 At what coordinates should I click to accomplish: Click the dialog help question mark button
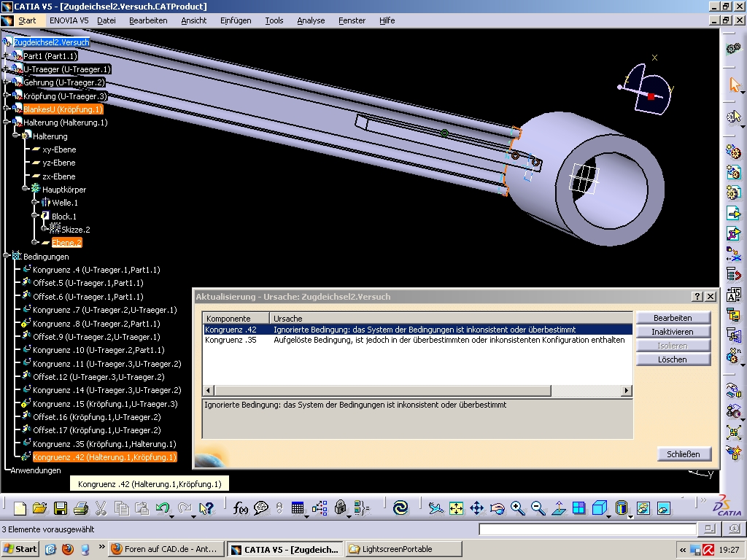click(x=697, y=296)
